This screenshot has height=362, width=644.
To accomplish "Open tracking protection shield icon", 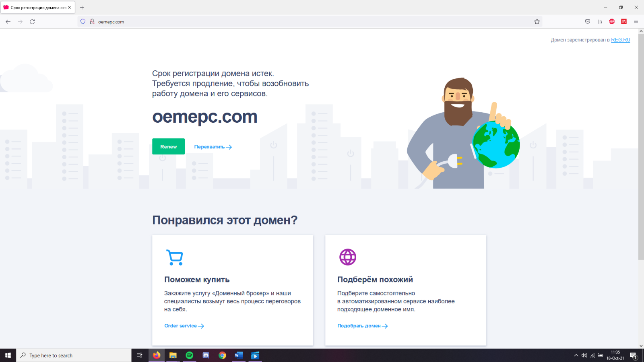I will point(83,22).
